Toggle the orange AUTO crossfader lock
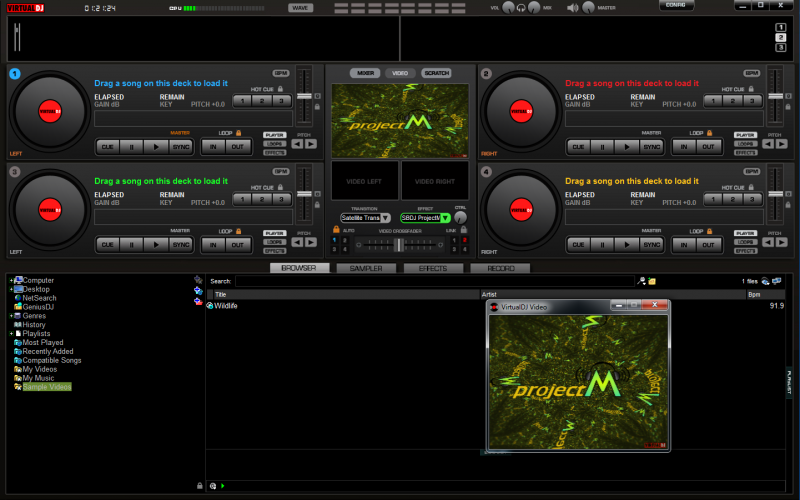This screenshot has height=500, width=800. click(x=336, y=230)
